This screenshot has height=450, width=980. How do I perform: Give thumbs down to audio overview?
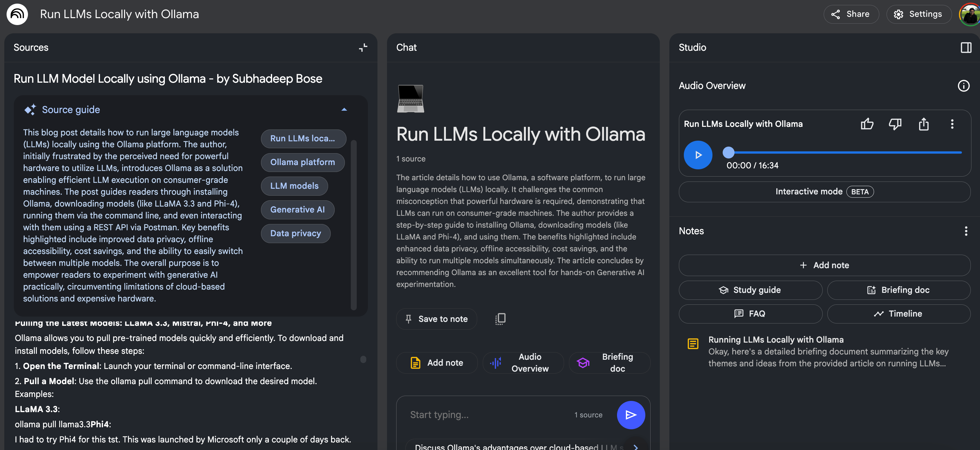tap(895, 124)
